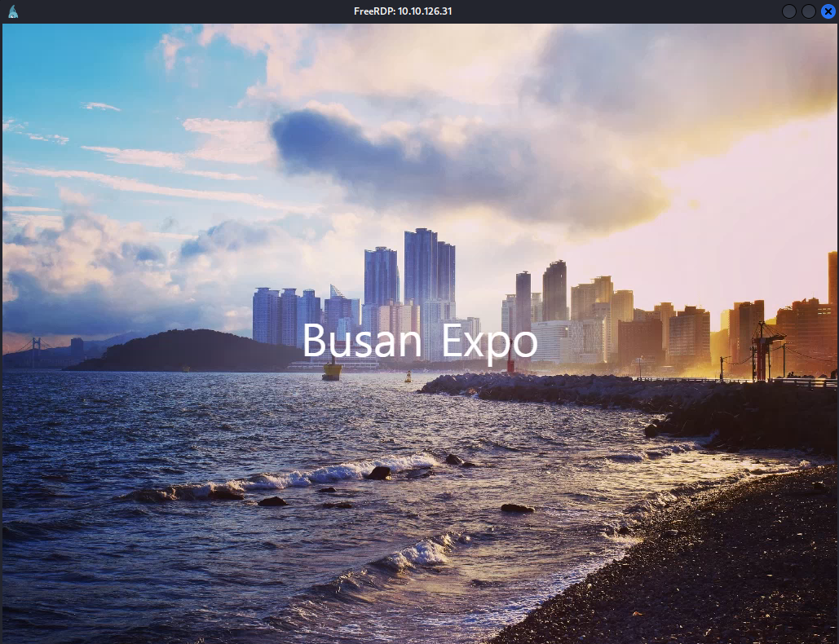Close the FreeRDP remote session window

tap(828, 11)
